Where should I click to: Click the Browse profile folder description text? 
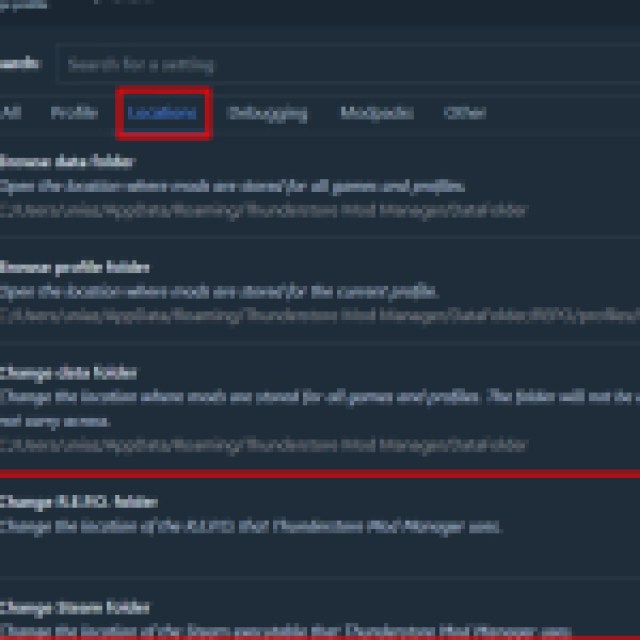tap(219, 292)
